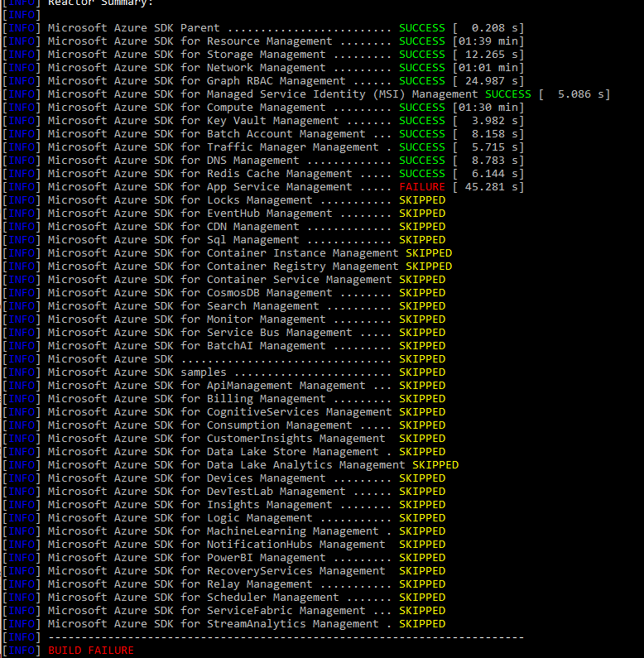Image resolution: width=644 pixels, height=658 pixels.
Task: Select 'ApiManagement Management' line
Action: pos(224,386)
